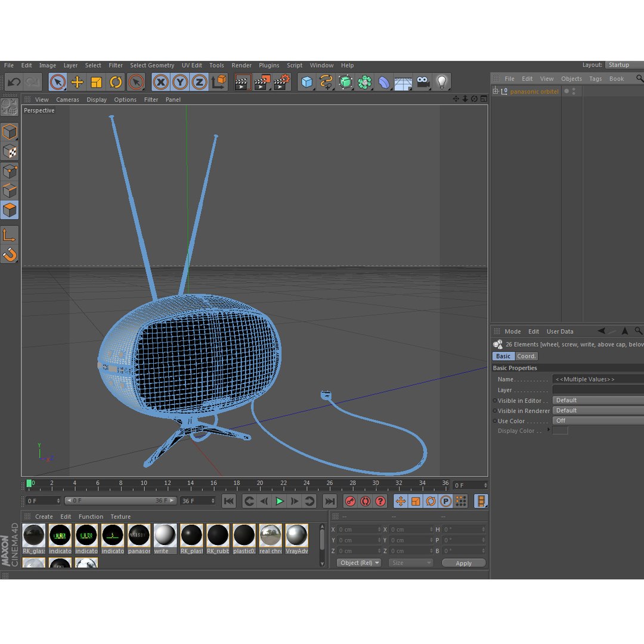Screen dimensions: 644x644
Task: Open the Layout Startup dropdown
Action: click(624, 65)
